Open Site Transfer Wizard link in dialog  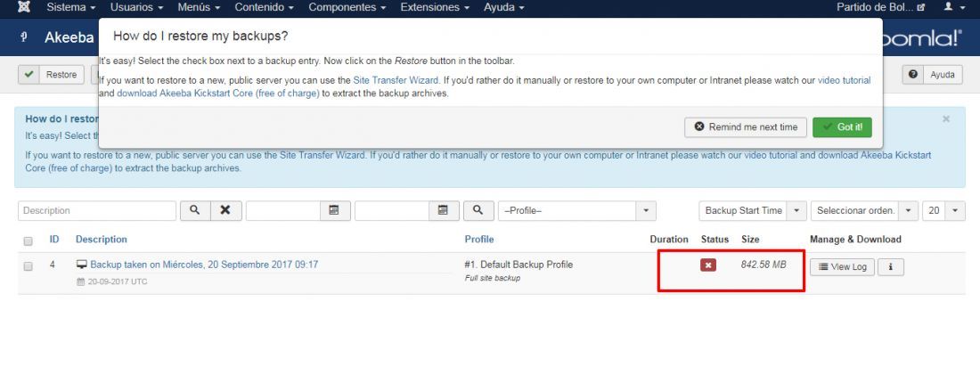tap(396, 80)
